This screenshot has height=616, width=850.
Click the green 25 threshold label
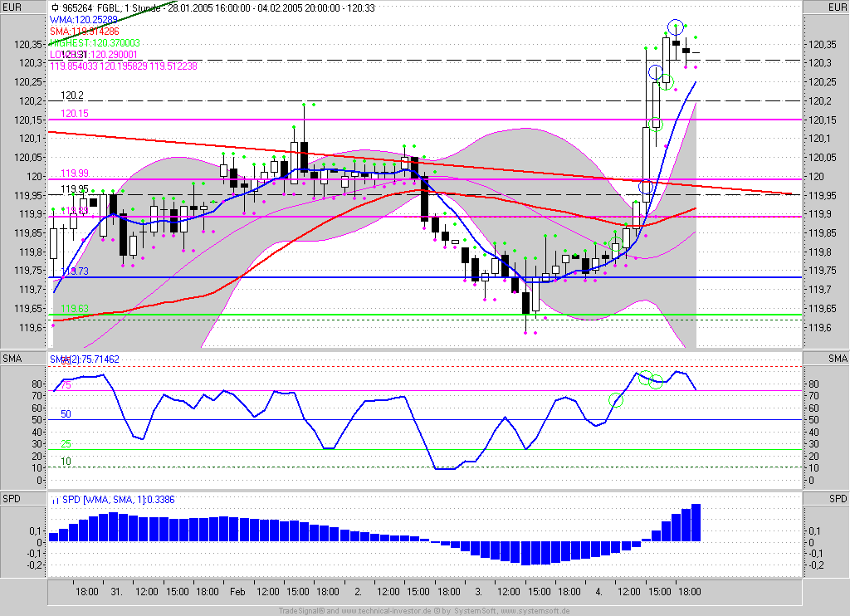66,444
